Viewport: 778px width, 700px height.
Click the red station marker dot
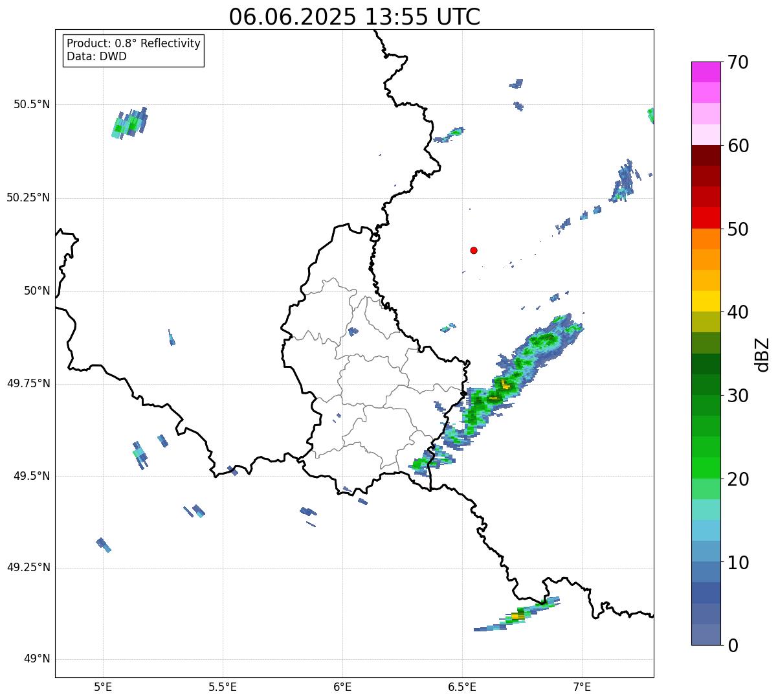[474, 250]
